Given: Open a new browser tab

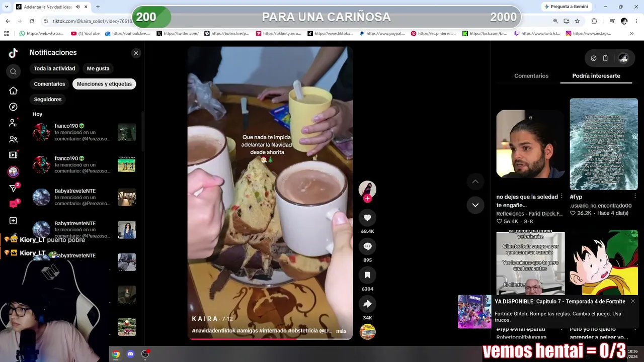Looking at the screenshot, I should tap(98, 7).
